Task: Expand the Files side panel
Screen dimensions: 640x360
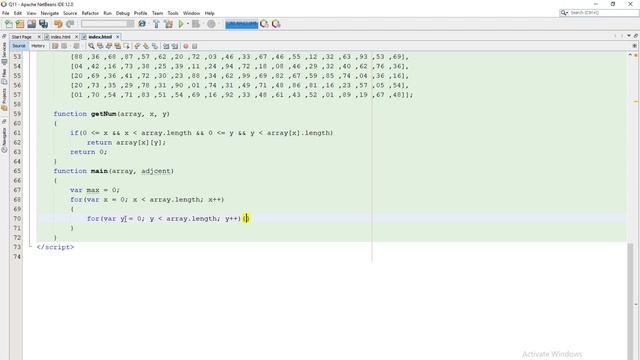Action: [x=4, y=77]
